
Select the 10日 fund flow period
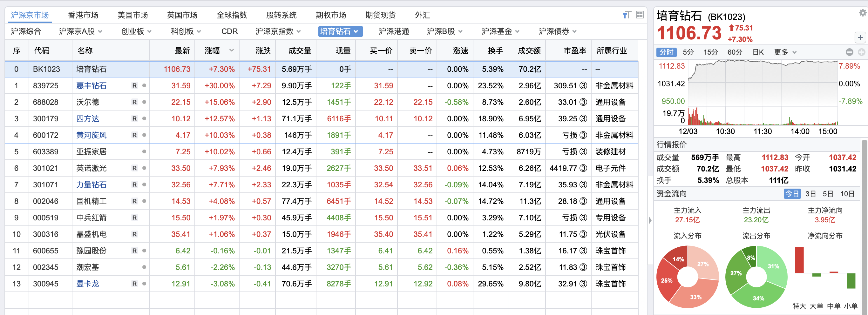847,194
